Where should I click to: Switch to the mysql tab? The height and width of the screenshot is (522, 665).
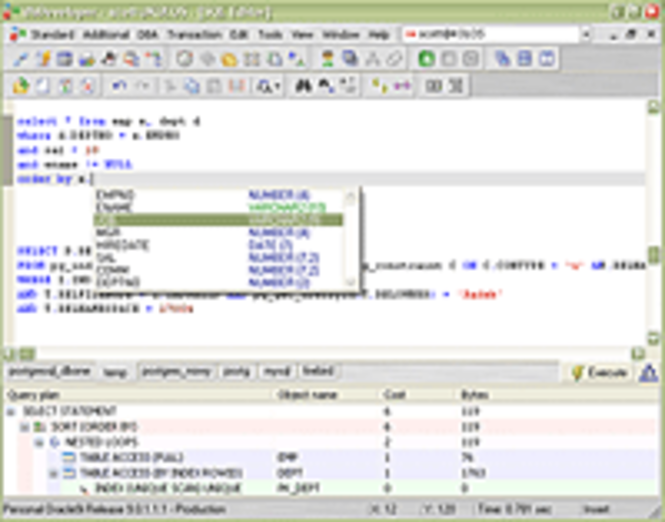coord(277,371)
